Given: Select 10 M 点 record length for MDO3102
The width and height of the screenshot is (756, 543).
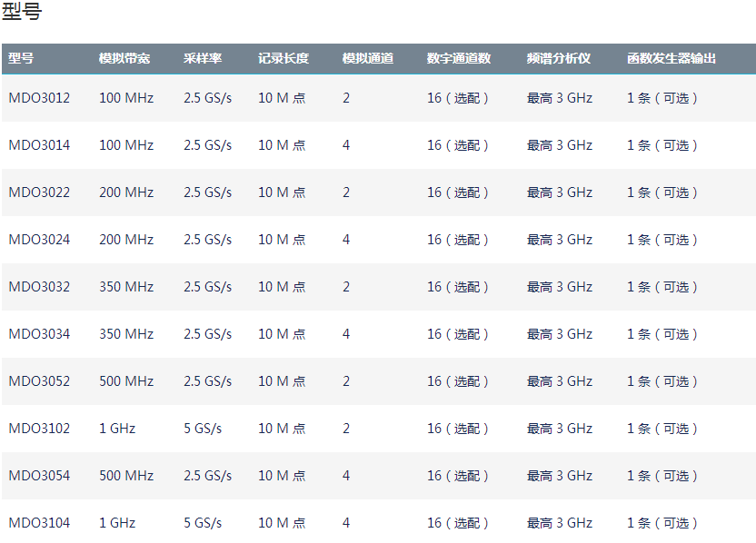Looking at the screenshot, I should (x=282, y=429).
